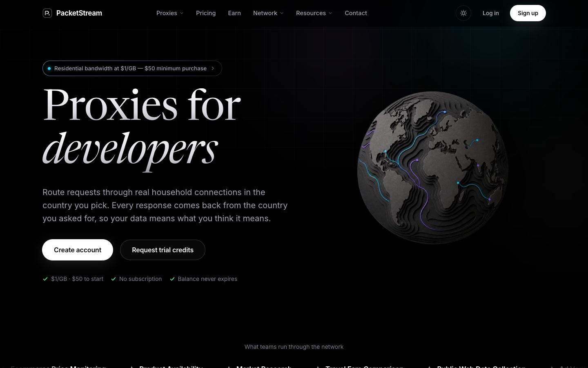
Task: Expand the Network dropdown
Action: point(268,13)
